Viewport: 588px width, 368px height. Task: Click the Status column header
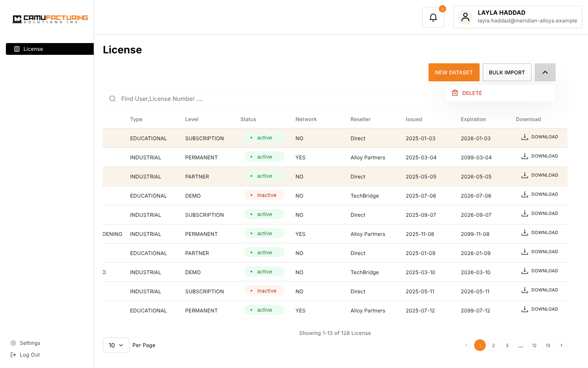[x=248, y=119]
